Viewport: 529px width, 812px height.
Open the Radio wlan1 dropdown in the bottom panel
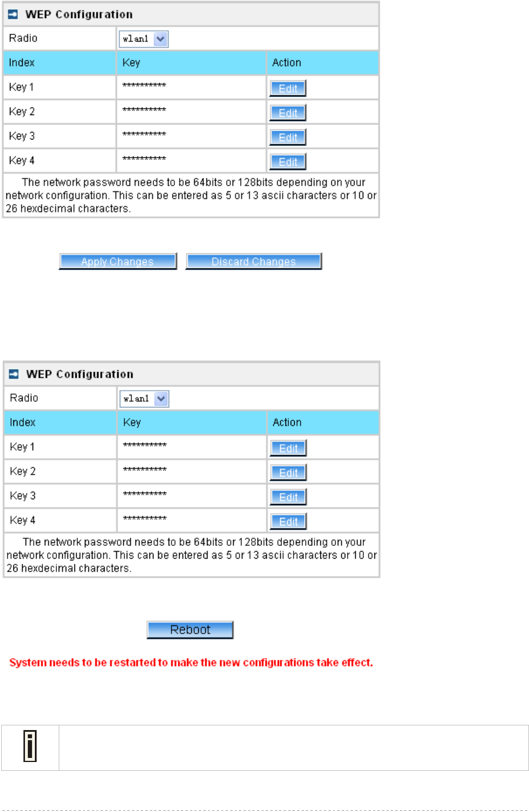pos(145,399)
